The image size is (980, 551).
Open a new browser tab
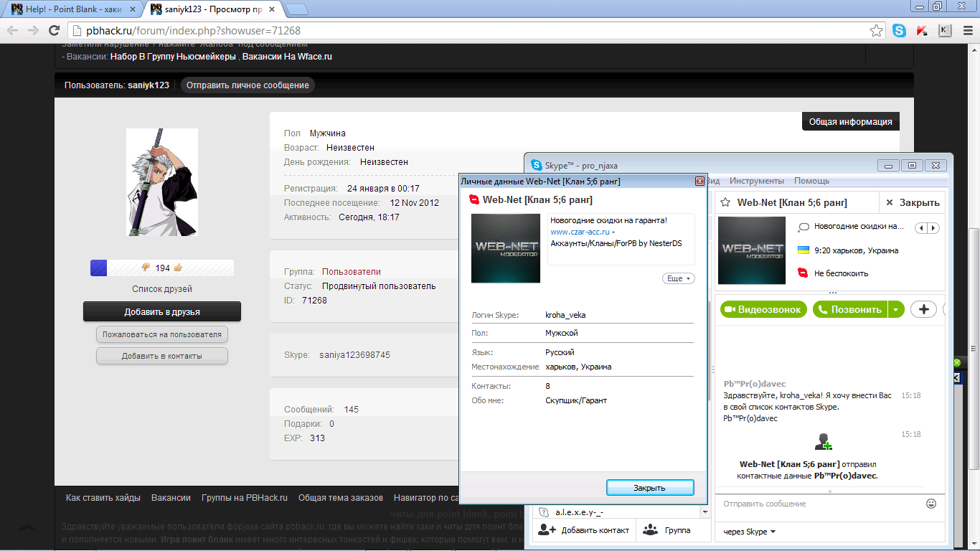(296, 9)
